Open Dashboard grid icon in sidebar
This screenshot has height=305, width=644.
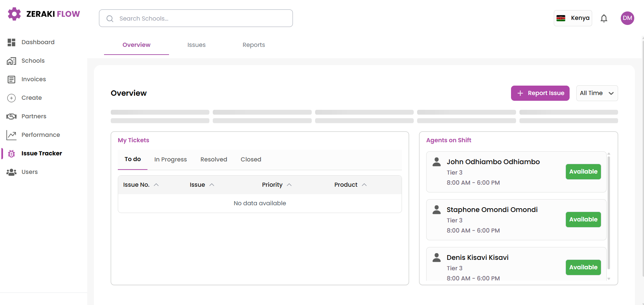click(x=11, y=42)
